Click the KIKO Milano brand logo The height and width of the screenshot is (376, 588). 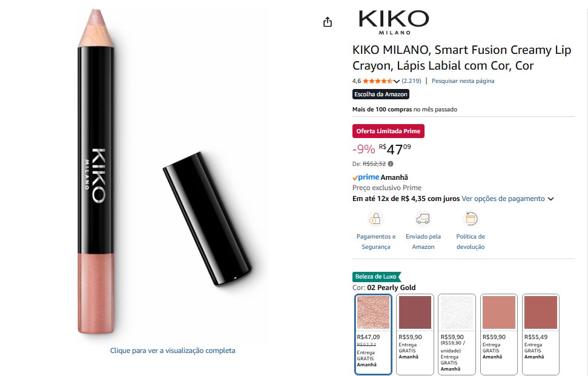click(x=393, y=22)
